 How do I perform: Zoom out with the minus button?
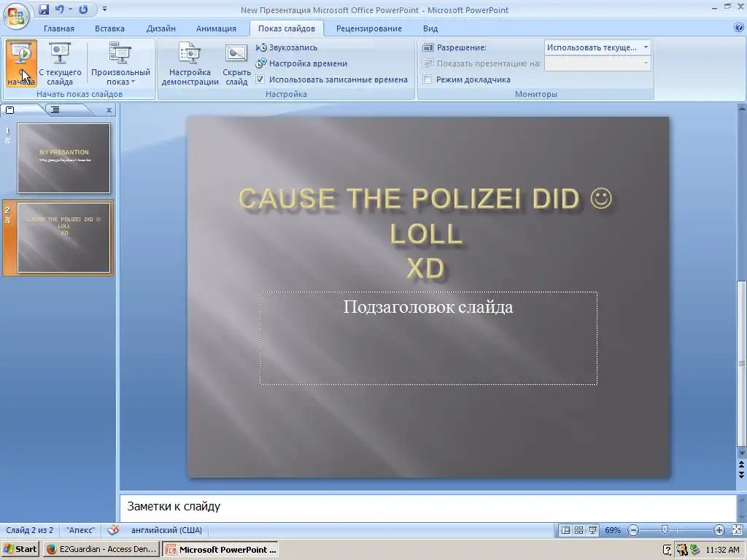[633, 530]
